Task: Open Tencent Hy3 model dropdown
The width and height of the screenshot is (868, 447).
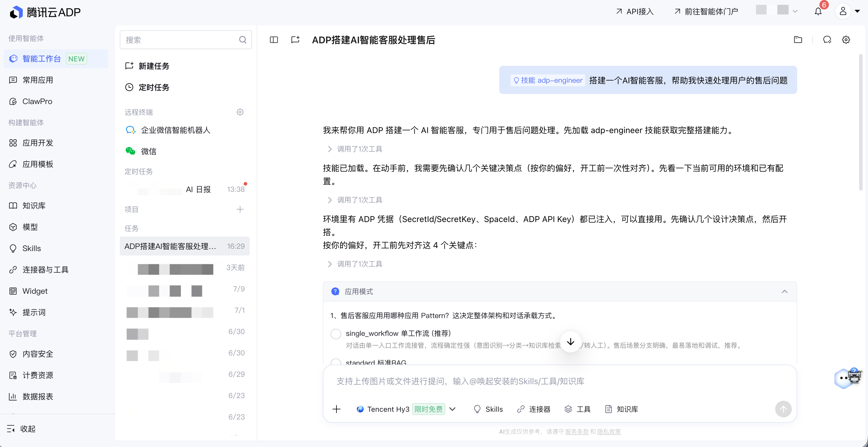Action: [406, 409]
